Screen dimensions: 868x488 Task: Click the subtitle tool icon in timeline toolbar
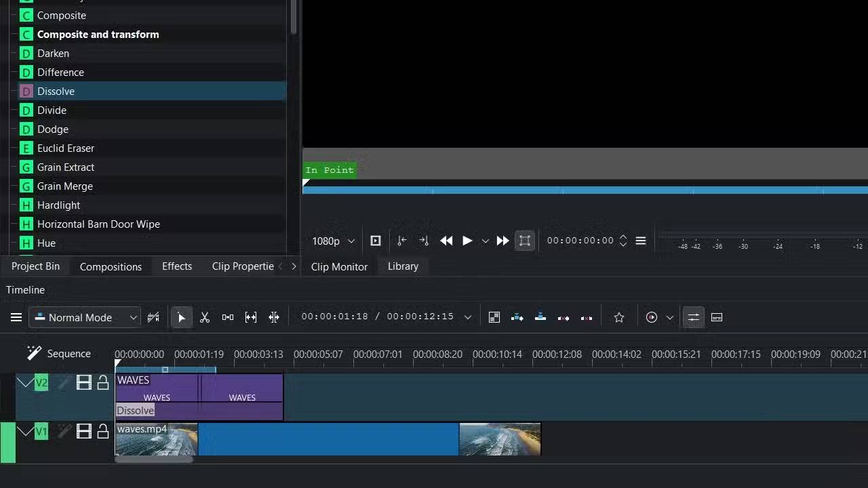[717, 317]
